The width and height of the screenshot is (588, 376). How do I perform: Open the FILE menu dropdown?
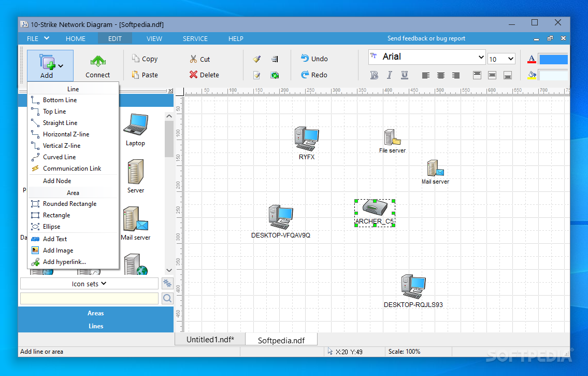[x=38, y=39]
